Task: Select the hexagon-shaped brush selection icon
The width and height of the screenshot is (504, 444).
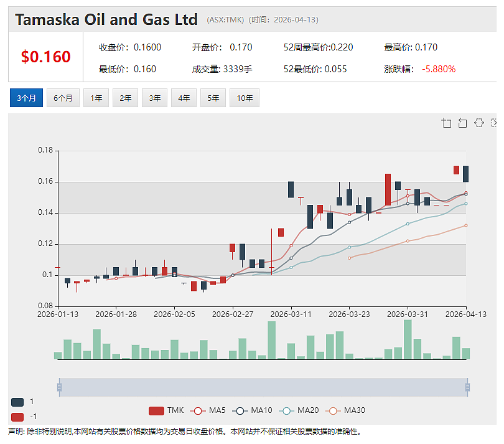Action: [x=479, y=123]
